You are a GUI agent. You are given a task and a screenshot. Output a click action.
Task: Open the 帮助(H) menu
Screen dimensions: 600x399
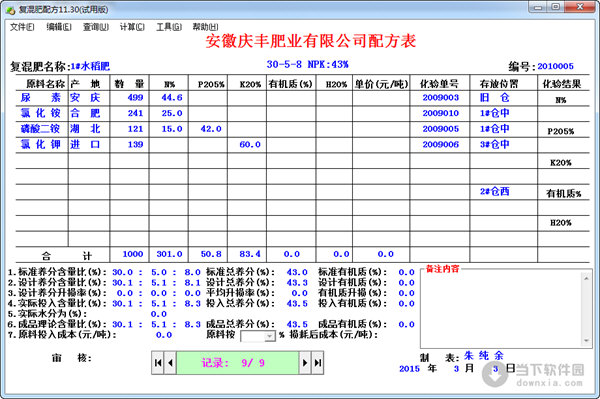(x=205, y=27)
